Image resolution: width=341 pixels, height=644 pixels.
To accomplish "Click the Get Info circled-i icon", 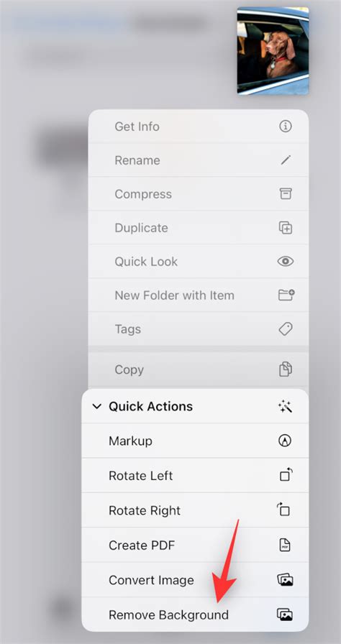I will 286,126.
